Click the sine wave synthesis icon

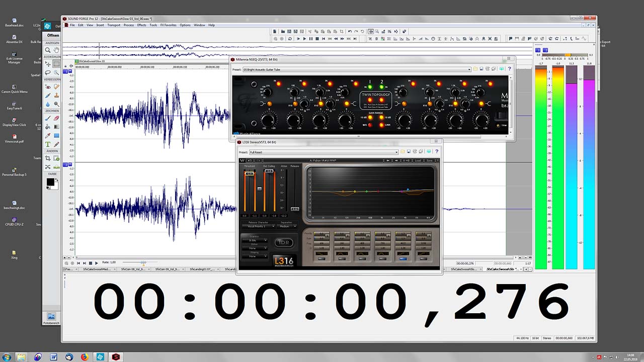tap(584, 39)
